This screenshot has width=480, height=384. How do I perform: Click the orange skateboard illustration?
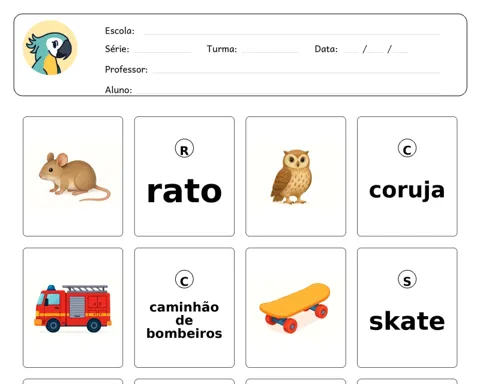[295, 308]
